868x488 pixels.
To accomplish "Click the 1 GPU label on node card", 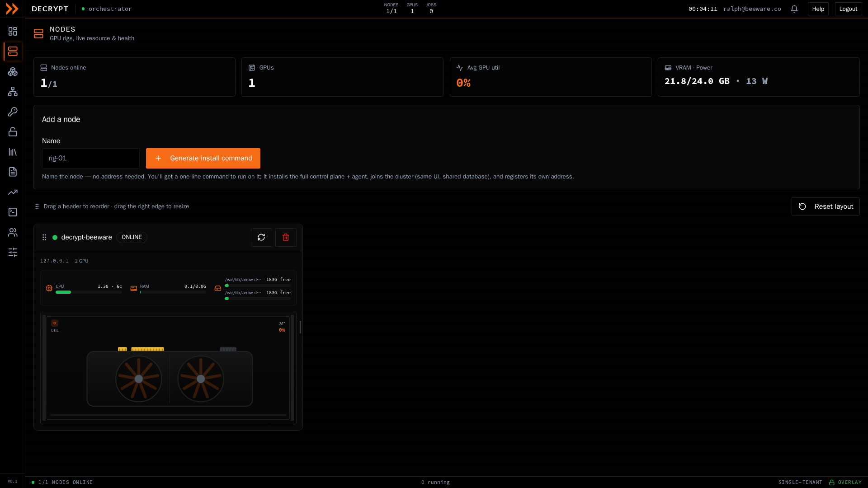I will [81, 261].
